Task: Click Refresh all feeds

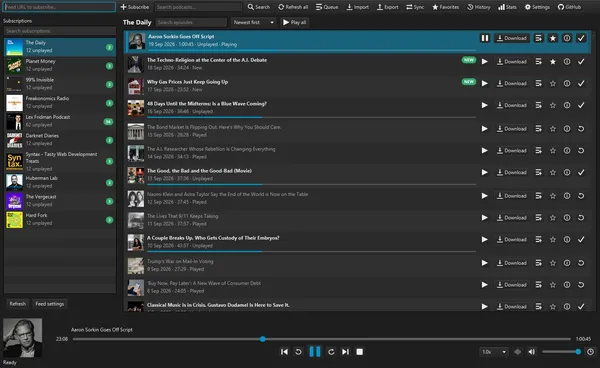Action: (293, 7)
